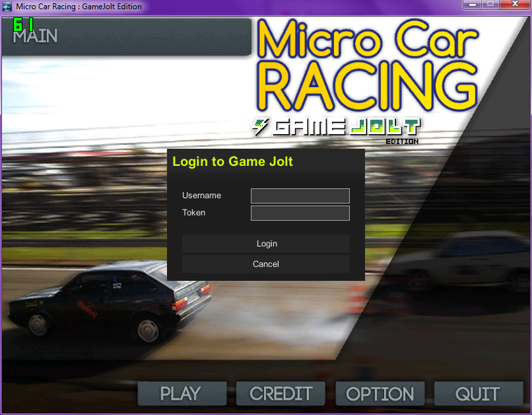Click the Login button
Screen dimensions: 532x415
pos(266,243)
